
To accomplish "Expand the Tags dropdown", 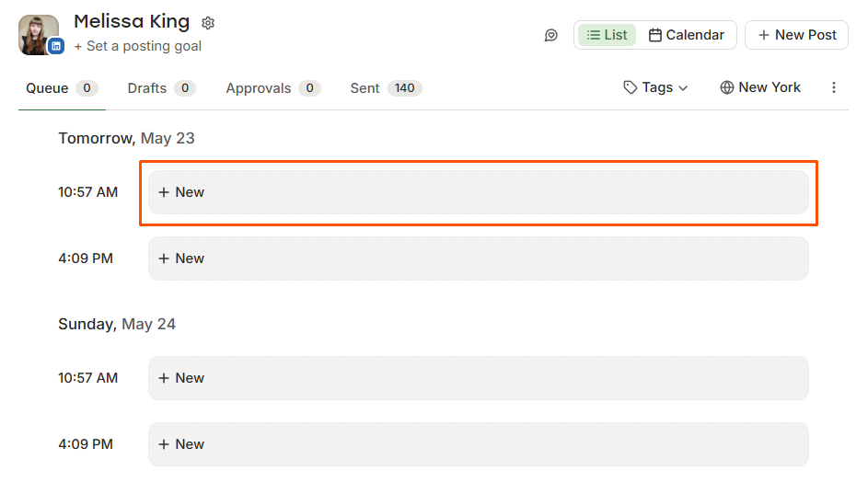I will click(x=655, y=87).
